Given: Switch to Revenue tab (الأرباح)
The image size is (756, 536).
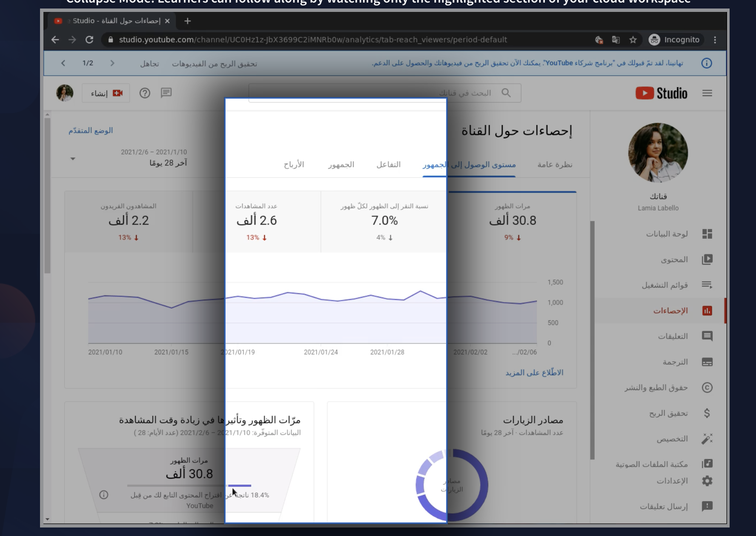Looking at the screenshot, I should click(294, 165).
